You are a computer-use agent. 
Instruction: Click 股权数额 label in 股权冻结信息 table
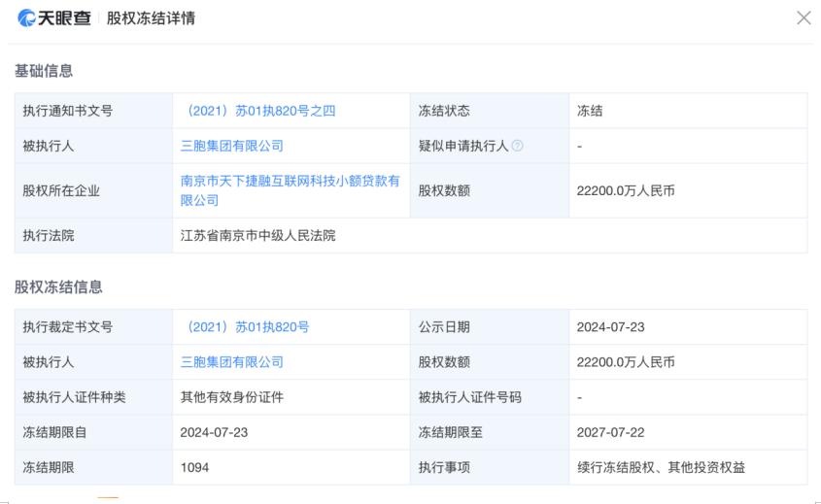[444, 361]
